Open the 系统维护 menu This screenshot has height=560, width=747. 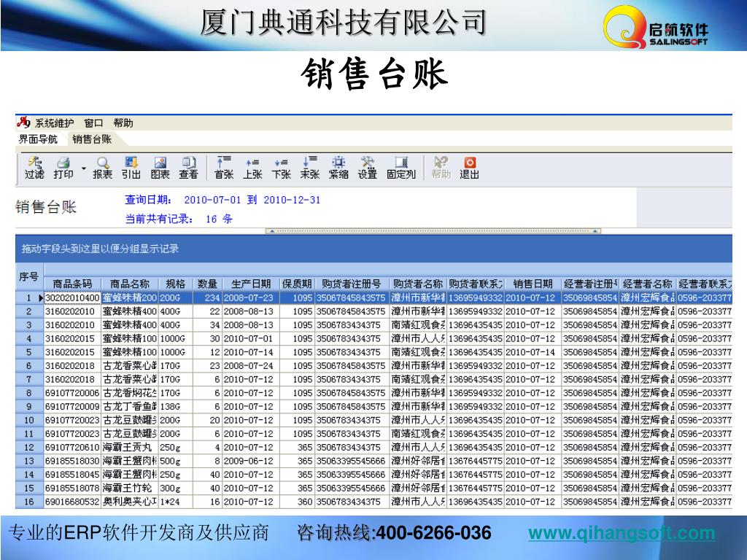click(54, 123)
